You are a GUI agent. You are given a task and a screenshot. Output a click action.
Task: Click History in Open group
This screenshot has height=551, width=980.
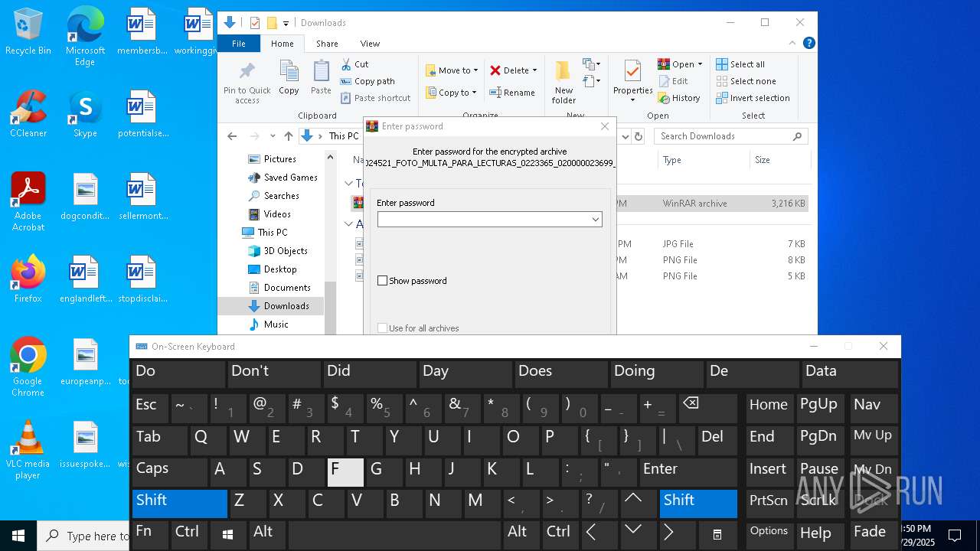pyautogui.click(x=679, y=98)
